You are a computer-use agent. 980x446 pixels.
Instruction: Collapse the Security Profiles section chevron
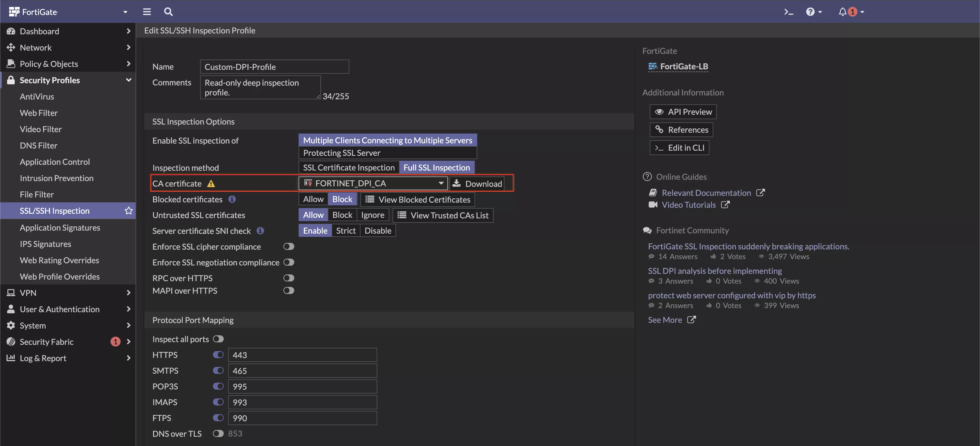tap(128, 80)
